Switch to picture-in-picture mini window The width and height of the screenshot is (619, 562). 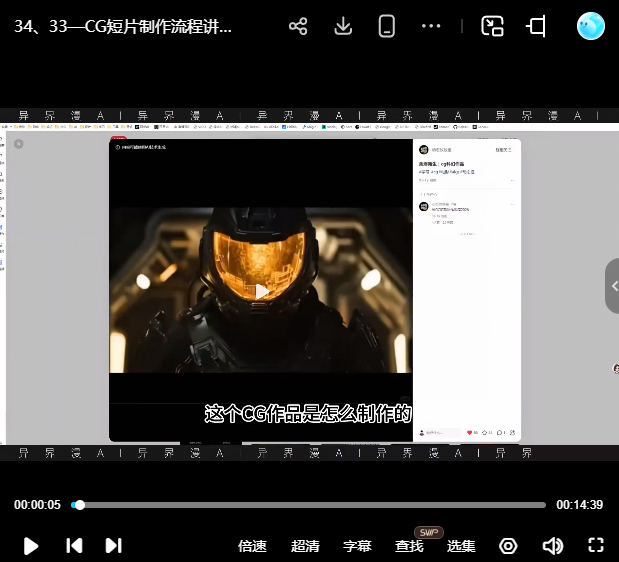(x=492, y=27)
